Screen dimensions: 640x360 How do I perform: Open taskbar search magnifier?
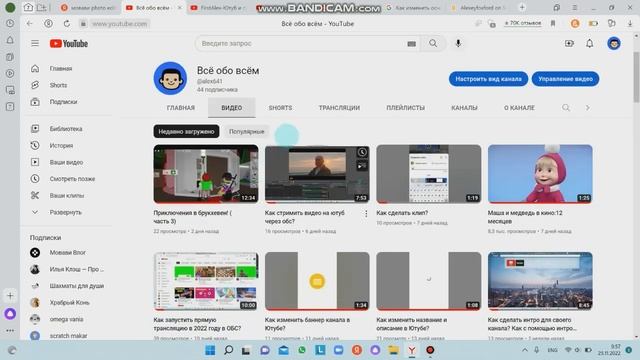point(229,350)
